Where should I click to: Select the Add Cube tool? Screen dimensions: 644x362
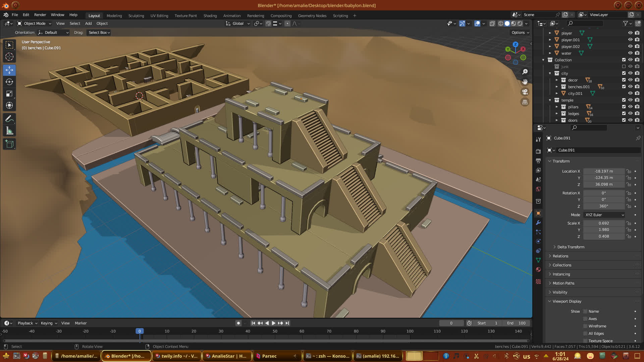tap(9, 144)
